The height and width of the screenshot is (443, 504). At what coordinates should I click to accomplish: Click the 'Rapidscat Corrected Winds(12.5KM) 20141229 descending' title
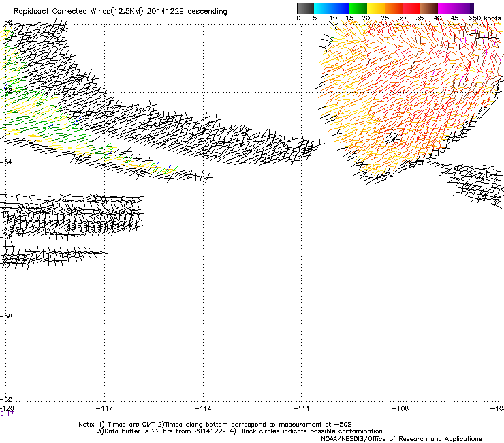[121, 12]
